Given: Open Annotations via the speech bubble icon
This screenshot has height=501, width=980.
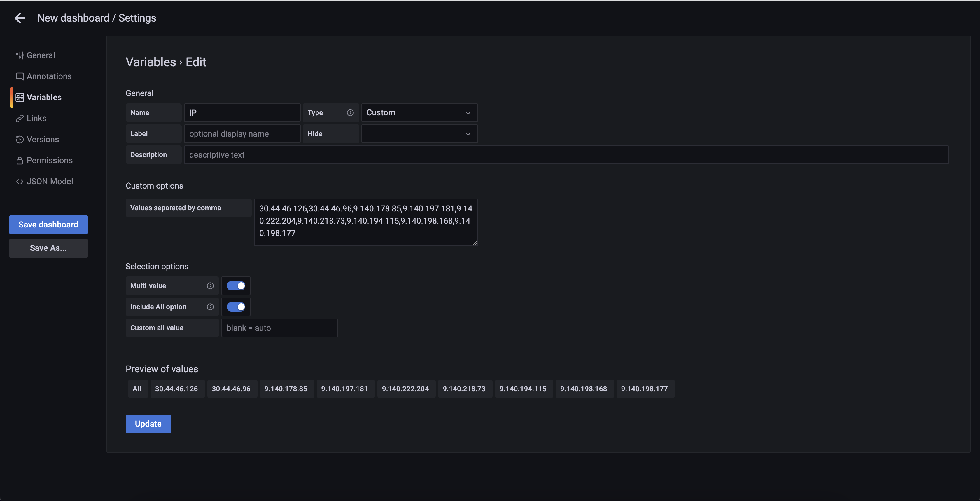Looking at the screenshot, I should [20, 76].
